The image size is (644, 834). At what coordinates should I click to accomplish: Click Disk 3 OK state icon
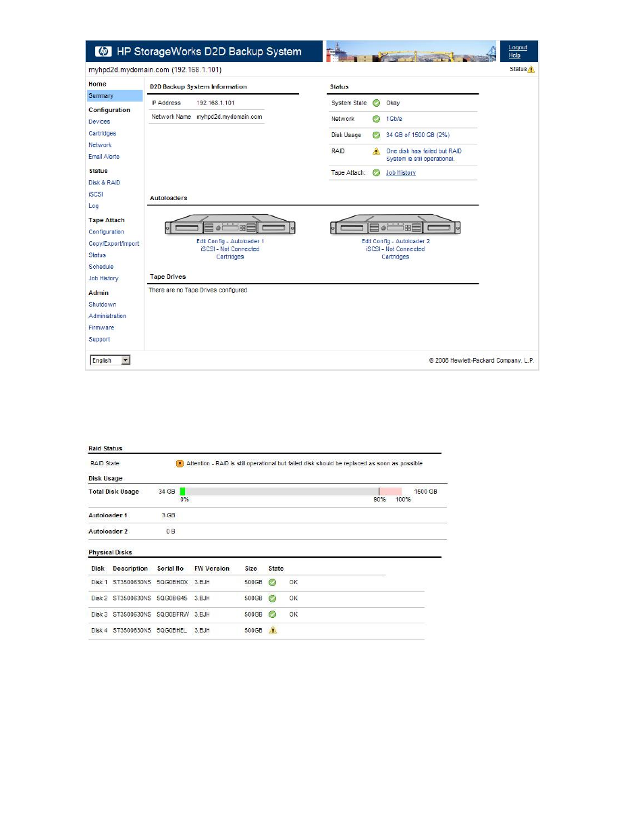[x=273, y=615]
